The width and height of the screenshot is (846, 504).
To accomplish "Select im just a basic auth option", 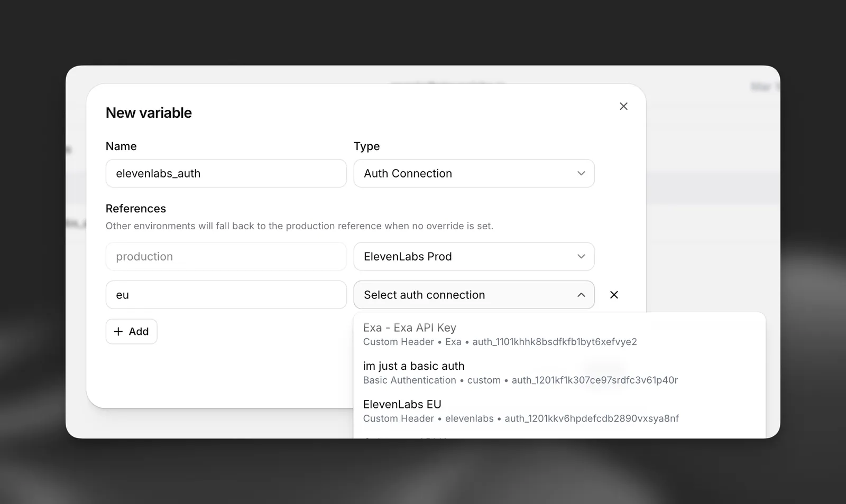I will (559, 372).
